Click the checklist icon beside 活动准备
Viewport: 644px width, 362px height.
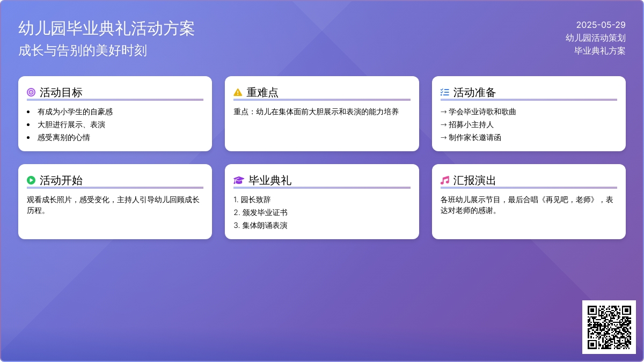tap(445, 92)
